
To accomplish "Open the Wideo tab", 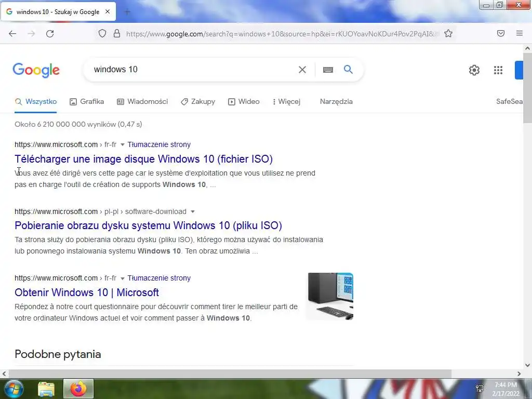I will (244, 101).
